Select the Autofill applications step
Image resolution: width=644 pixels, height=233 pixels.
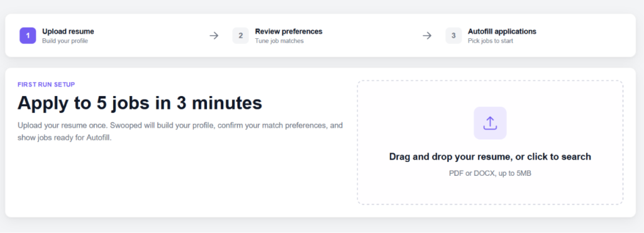tap(491, 36)
